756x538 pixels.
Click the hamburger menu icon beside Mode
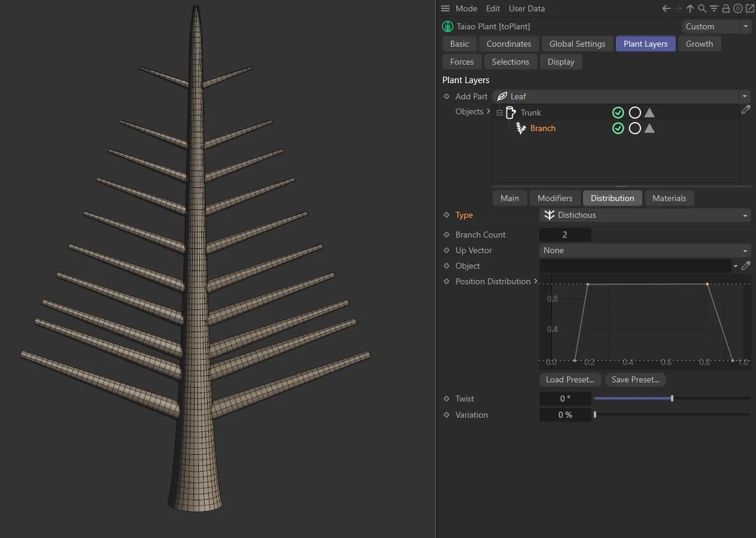click(445, 8)
